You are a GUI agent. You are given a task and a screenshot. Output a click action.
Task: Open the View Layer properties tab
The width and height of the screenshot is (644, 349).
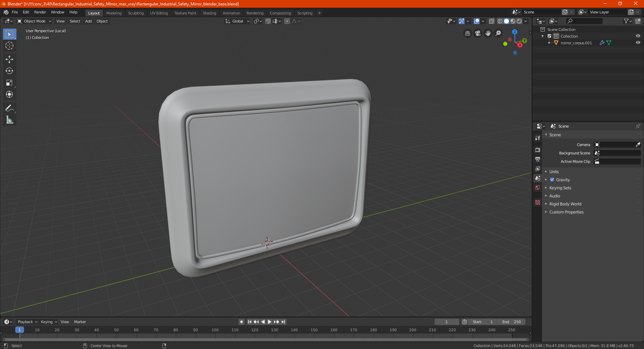click(x=538, y=168)
